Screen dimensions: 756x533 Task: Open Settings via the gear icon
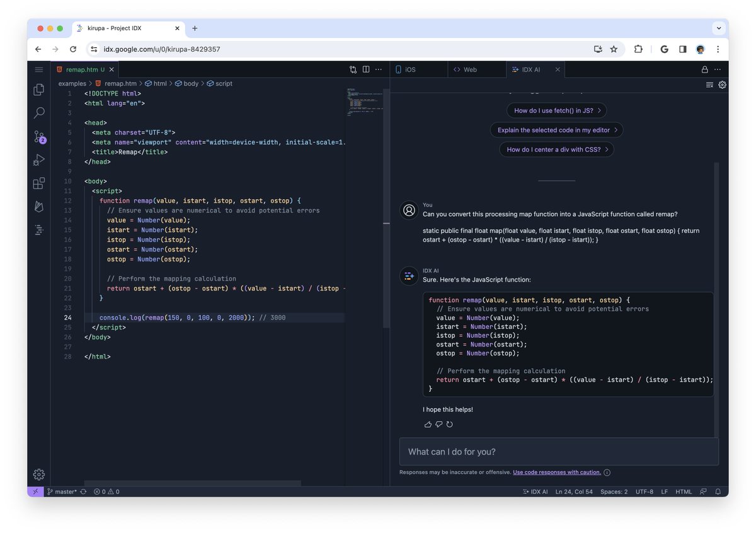pyautogui.click(x=38, y=474)
